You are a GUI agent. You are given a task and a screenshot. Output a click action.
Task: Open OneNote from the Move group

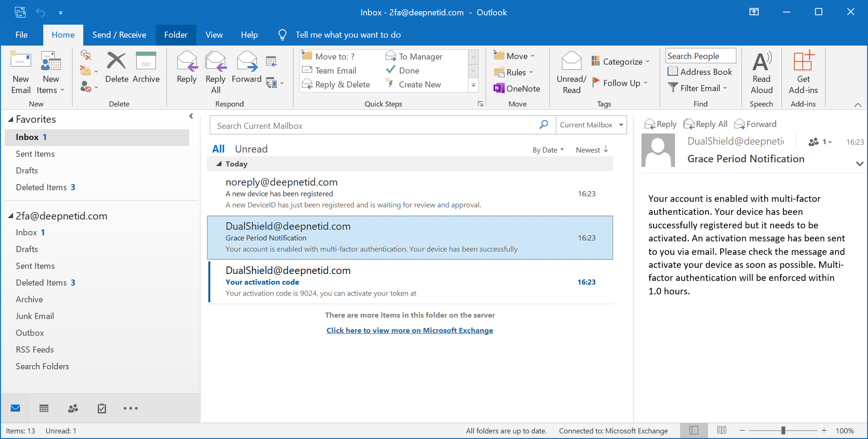[517, 88]
